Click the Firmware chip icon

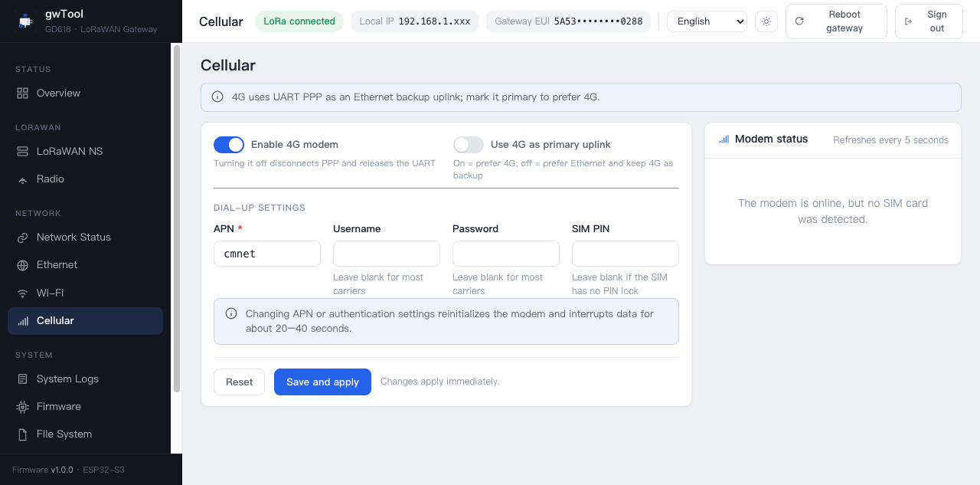(22, 406)
